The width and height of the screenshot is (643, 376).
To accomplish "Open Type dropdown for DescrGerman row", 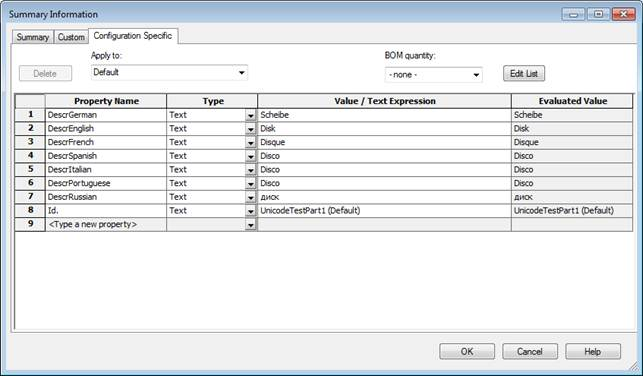I will [x=251, y=116].
